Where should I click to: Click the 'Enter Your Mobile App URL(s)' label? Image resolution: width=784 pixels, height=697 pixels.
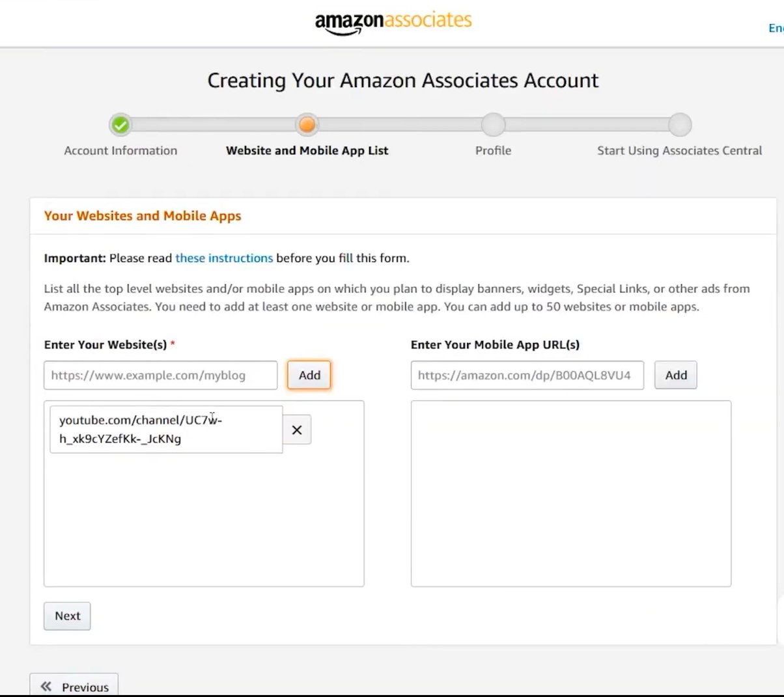pos(495,345)
